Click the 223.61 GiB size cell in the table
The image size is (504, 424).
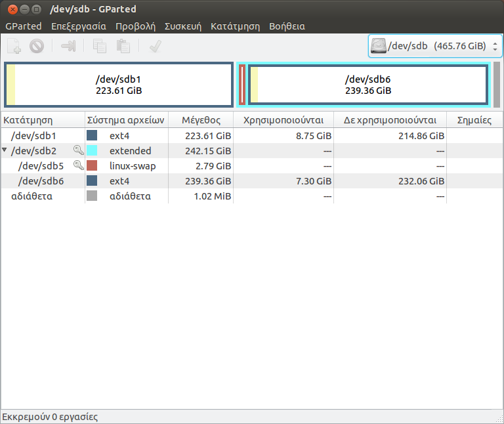208,136
